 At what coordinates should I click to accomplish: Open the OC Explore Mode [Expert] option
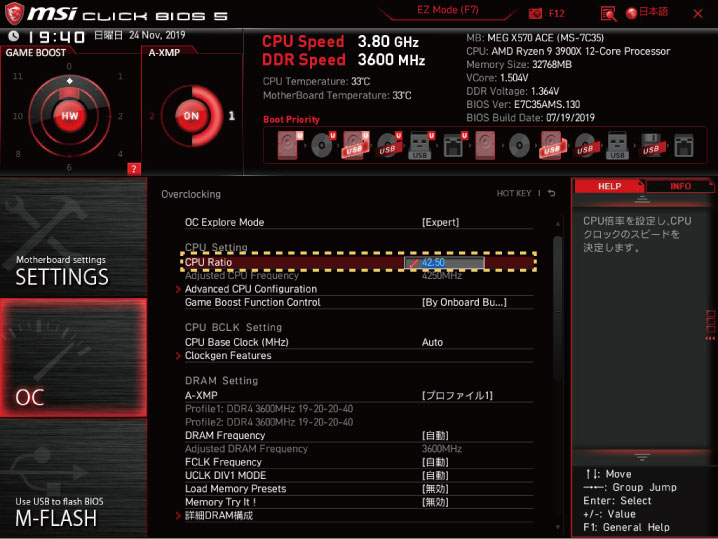coord(359,222)
